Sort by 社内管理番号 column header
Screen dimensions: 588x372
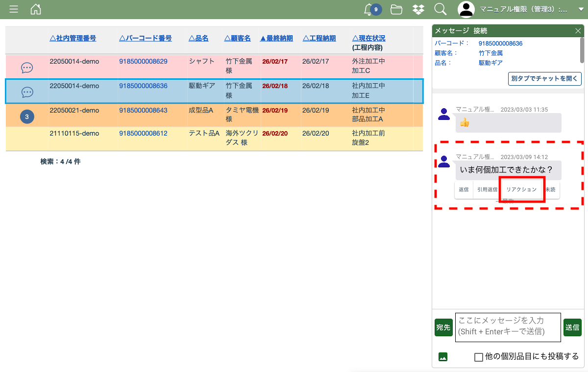click(73, 38)
